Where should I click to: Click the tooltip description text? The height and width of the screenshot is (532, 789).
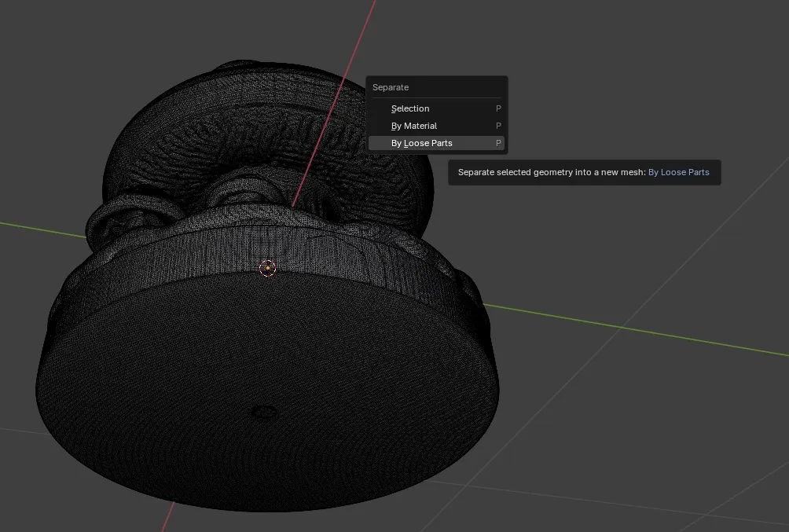pos(550,172)
